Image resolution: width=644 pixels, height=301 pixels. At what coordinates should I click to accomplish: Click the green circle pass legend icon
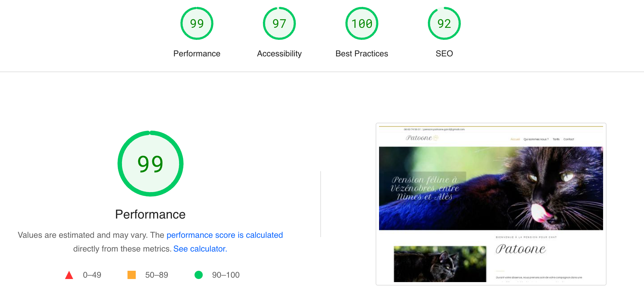(x=199, y=275)
